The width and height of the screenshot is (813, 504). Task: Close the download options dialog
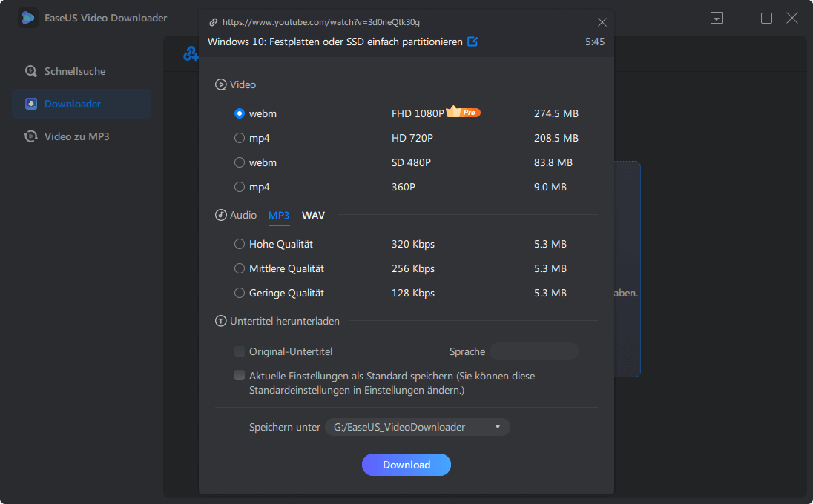602,22
